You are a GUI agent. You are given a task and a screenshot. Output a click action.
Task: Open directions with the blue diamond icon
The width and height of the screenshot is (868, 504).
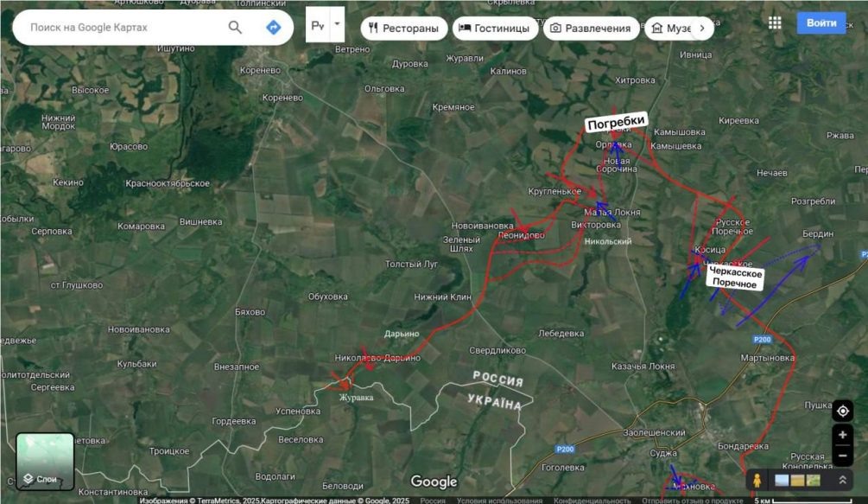click(273, 27)
